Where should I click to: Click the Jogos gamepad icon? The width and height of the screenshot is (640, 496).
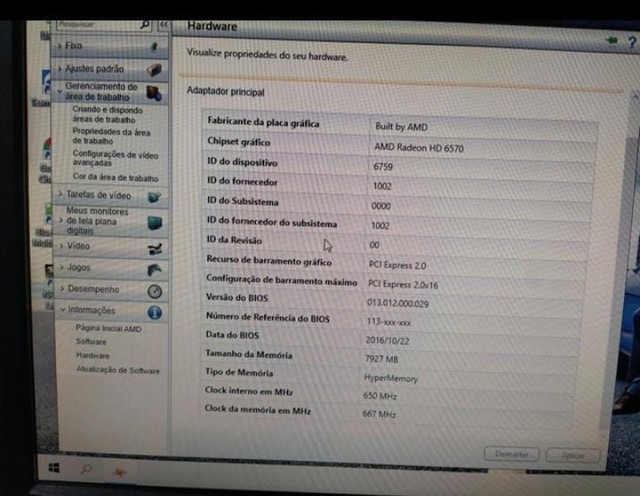154,270
